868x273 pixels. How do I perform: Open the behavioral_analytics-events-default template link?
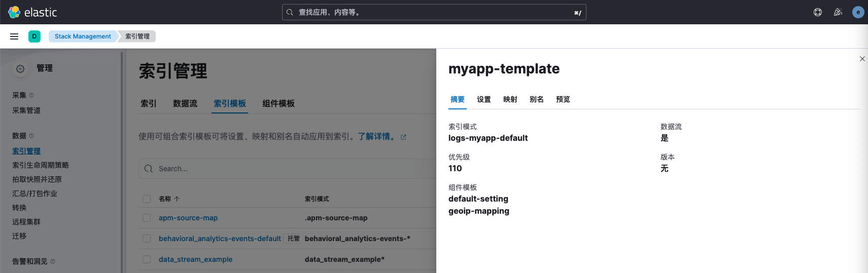point(220,239)
